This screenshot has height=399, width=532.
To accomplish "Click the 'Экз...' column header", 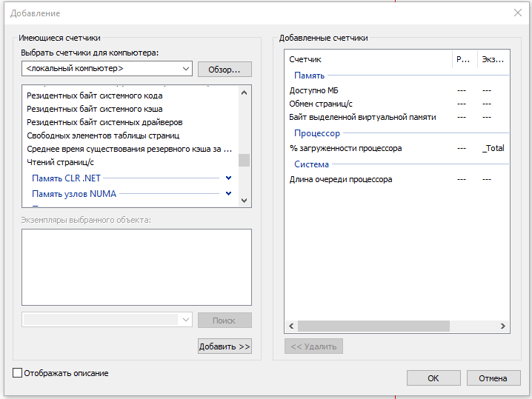I will click(493, 59).
